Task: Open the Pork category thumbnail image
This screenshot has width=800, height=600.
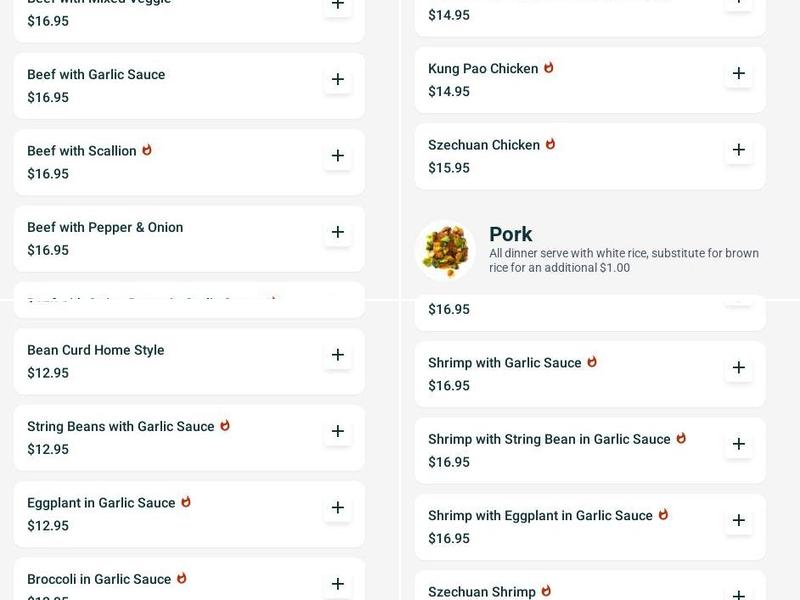Action: pos(445,250)
